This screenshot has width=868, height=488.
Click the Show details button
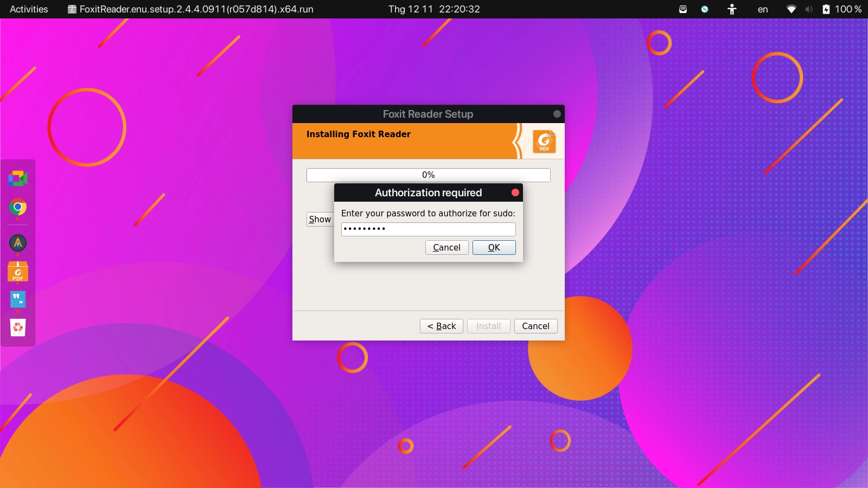coord(320,219)
